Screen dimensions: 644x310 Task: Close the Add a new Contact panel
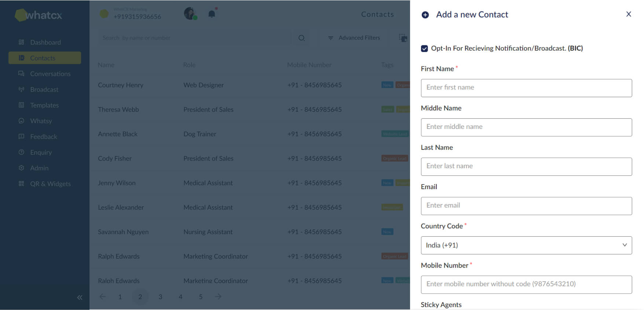coord(628,14)
